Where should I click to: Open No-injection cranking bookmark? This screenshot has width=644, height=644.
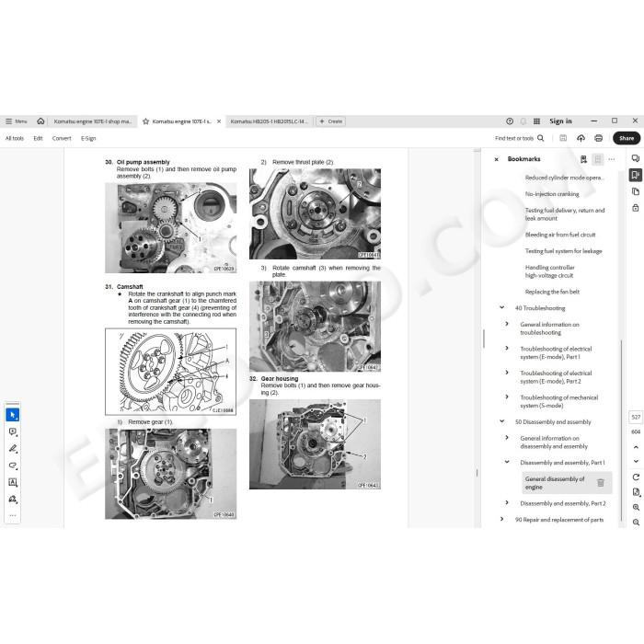coord(552,194)
